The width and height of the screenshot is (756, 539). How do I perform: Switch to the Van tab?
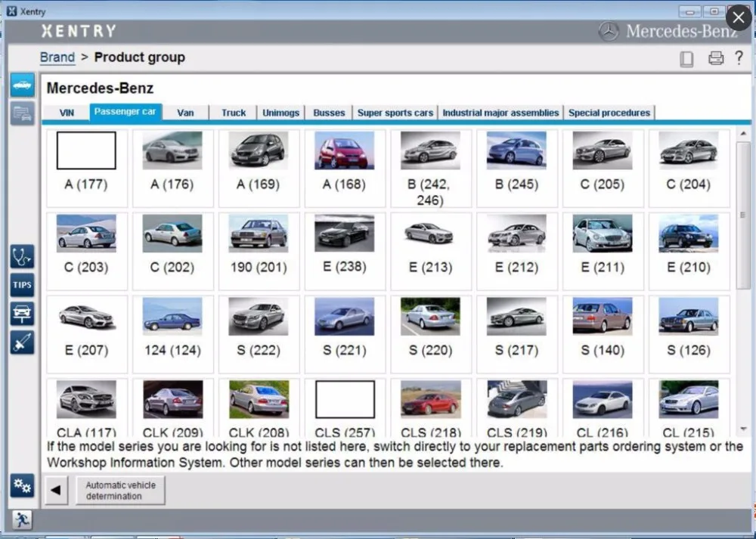186,113
